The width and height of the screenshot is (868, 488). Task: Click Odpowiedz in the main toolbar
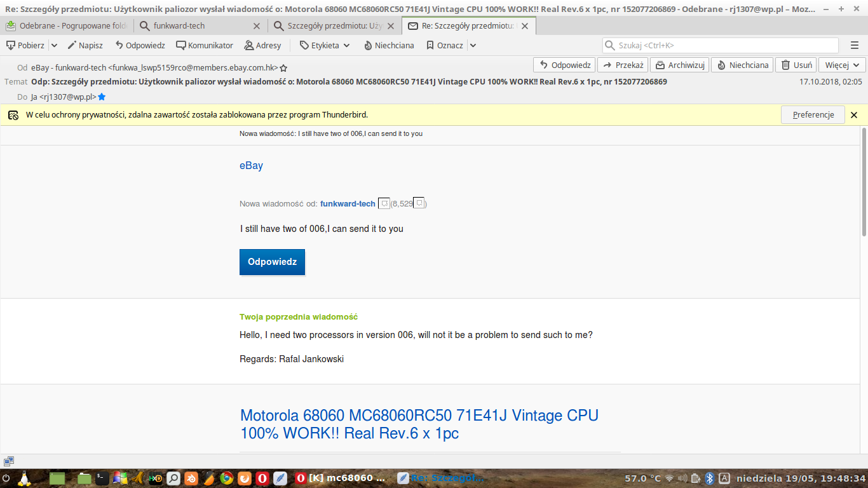tap(140, 45)
